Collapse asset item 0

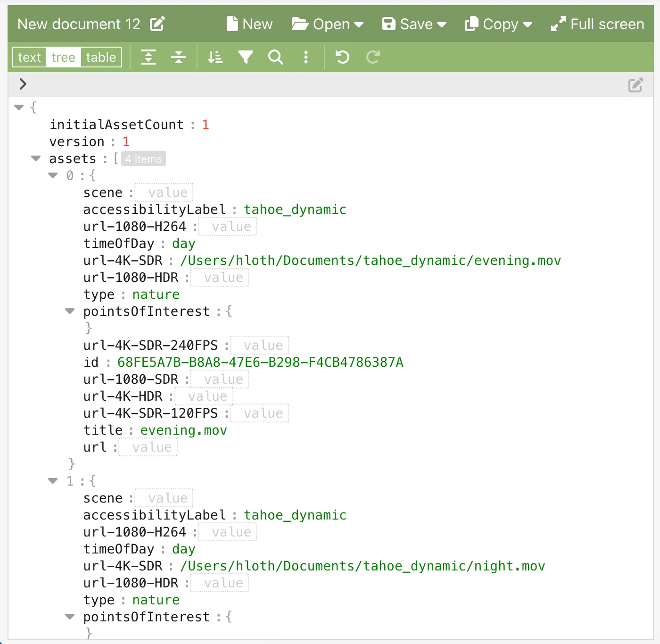(x=53, y=175)
